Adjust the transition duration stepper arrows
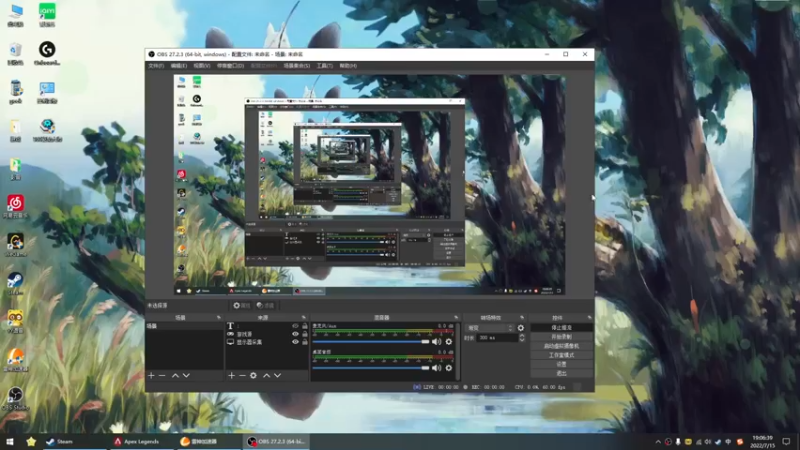800x450 pixels. coord(521,338)
